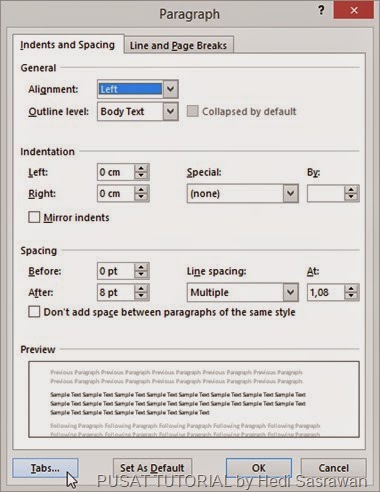380x492 pixels.
Task: Click the Right indentation value field
Action: [x=116, y=193]
